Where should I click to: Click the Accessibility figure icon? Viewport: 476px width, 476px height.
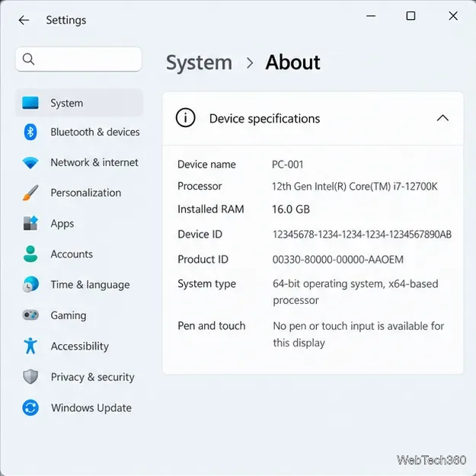[x=30, y=346]
